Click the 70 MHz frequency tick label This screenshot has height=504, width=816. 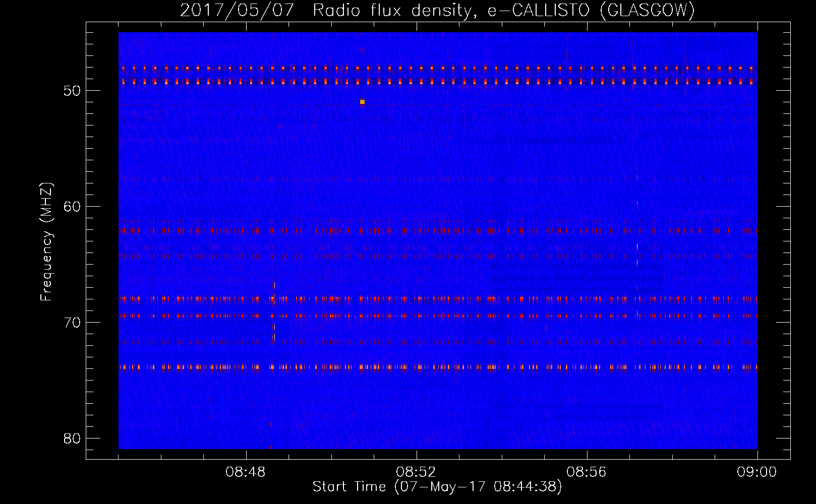click(x=72, y=323)
